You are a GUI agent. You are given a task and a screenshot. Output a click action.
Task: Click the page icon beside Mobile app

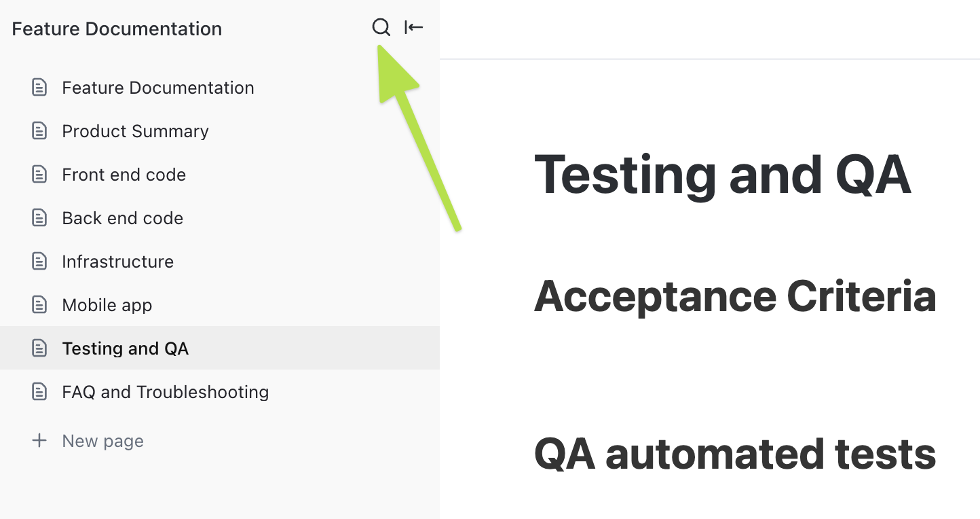coord(39,304)
